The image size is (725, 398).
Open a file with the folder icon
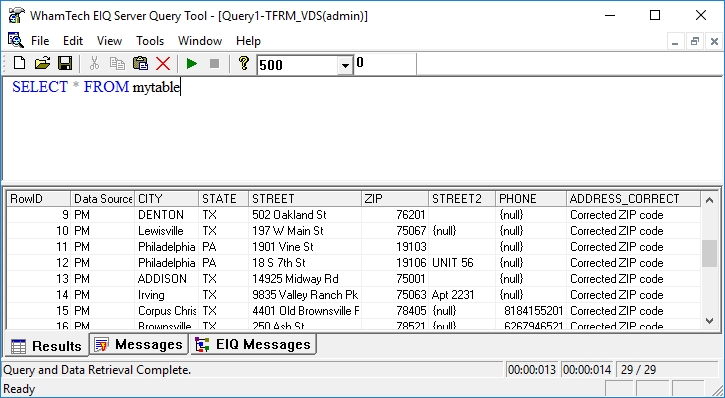tap(42, 63)
